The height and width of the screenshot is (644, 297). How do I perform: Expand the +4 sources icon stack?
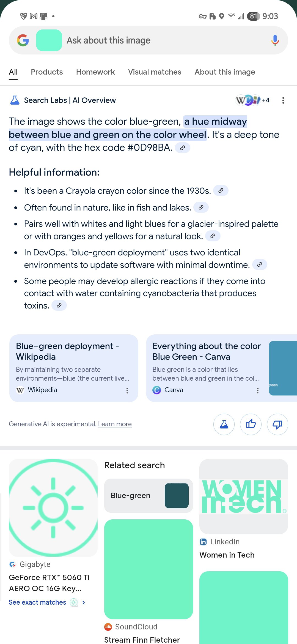click(x=252, y=100)
